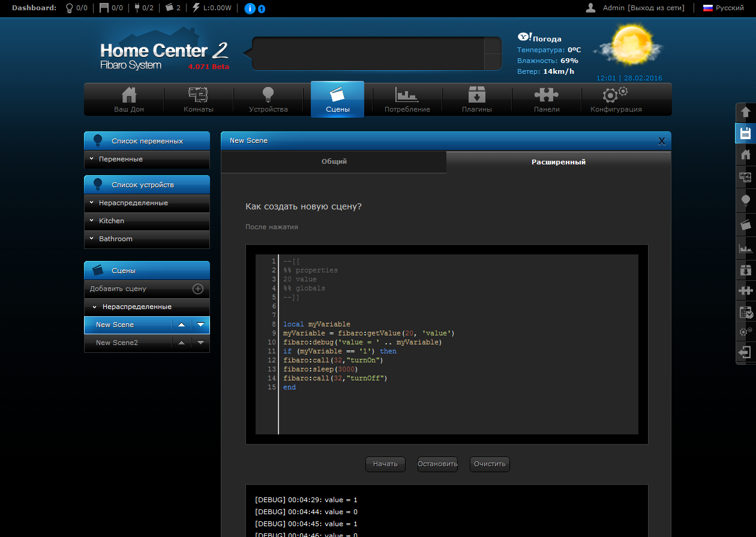Click the Russian flag language icon
The height and width of the screenshot is (537, 756).
707,8
